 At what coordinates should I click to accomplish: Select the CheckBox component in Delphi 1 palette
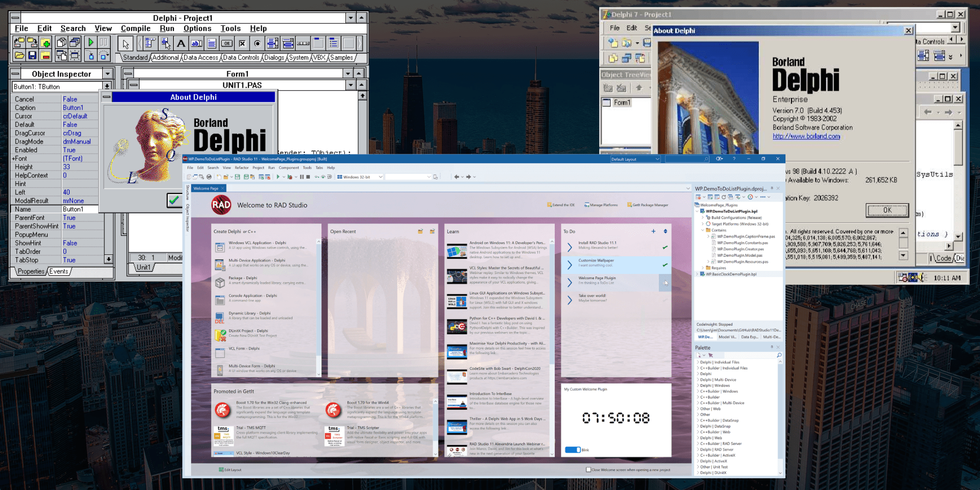(x=242, y=44)
